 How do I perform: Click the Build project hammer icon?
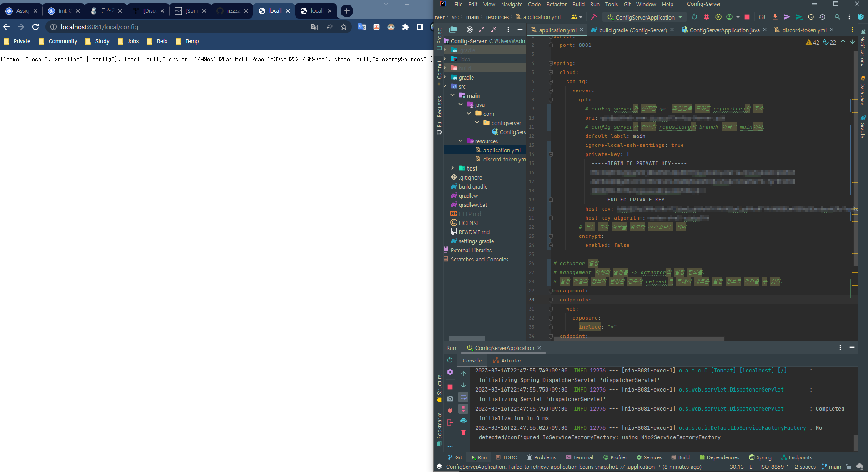coord(593,17)
